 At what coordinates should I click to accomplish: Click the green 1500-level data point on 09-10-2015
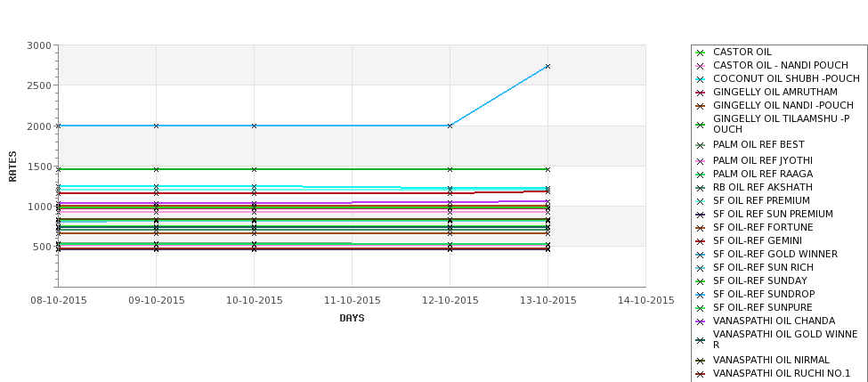(156, 169)
